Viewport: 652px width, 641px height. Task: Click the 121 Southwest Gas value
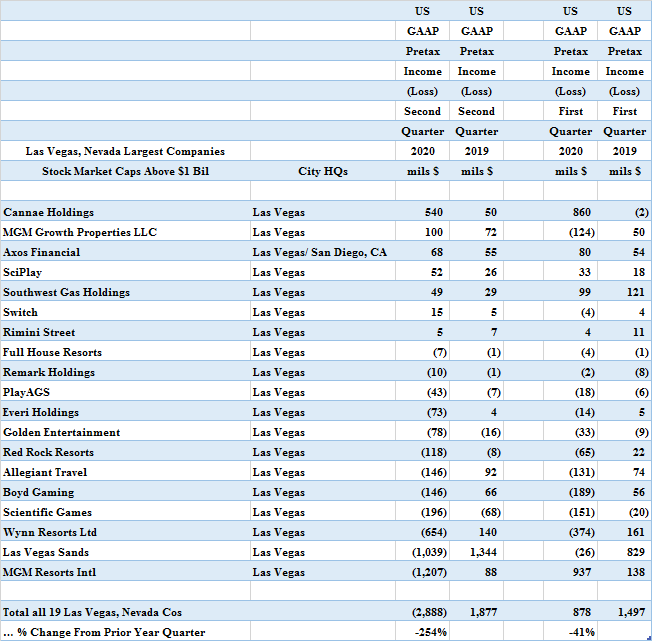click(x=636, y=292)
